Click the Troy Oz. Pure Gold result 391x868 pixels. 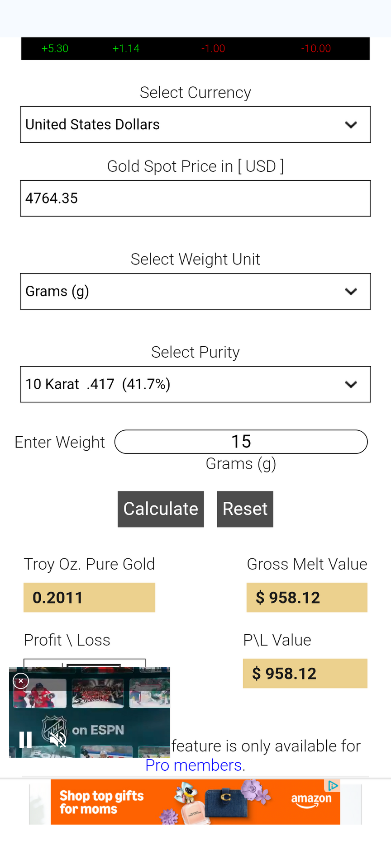pos(89,598)
